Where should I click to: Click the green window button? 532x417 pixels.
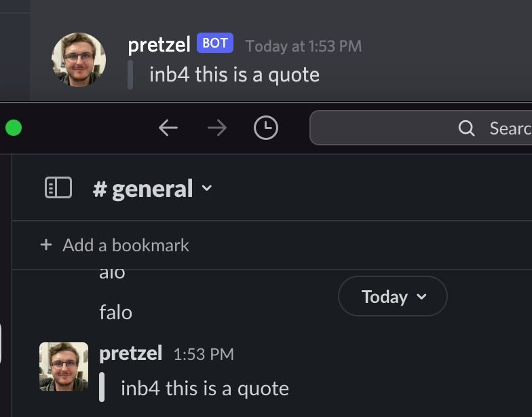13,128
